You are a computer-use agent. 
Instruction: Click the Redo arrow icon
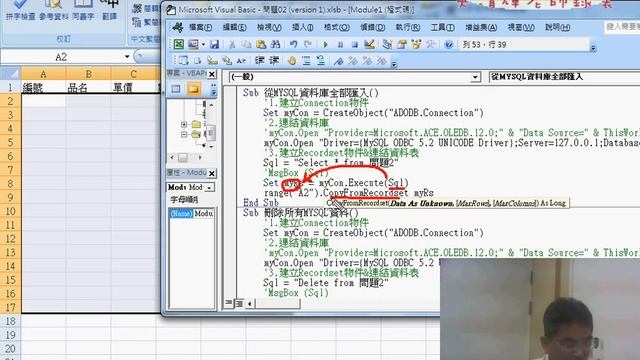(x=308, y=44)
